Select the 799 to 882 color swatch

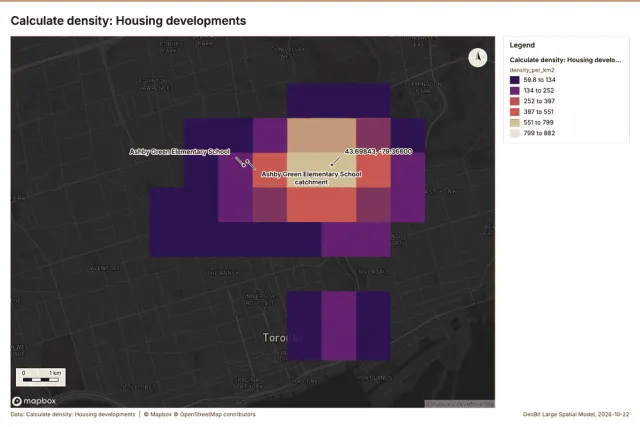(514, 133)
